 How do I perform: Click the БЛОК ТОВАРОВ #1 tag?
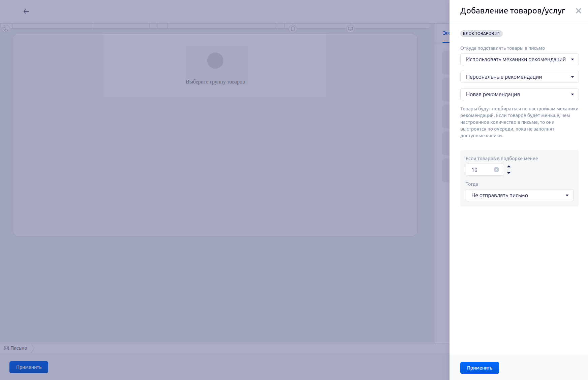point(481,33)
